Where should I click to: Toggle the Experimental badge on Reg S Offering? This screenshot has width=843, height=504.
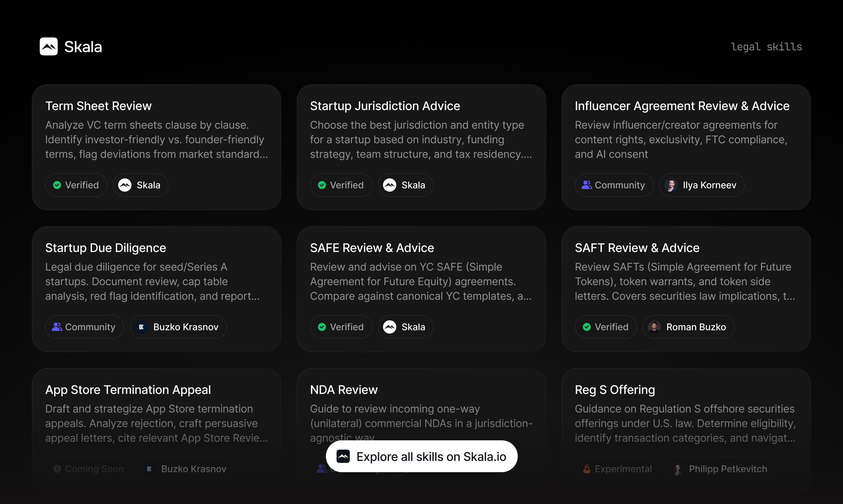(x=617, y=469)
